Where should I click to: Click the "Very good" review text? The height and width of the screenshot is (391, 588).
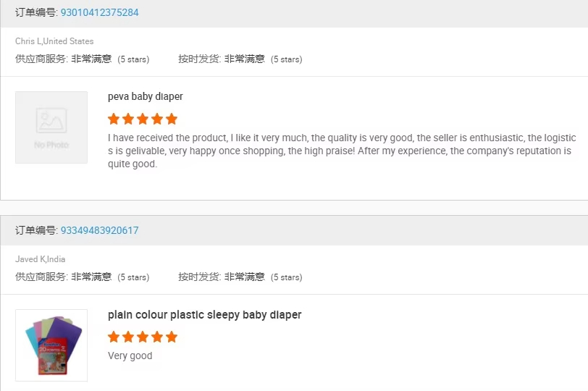130,356
